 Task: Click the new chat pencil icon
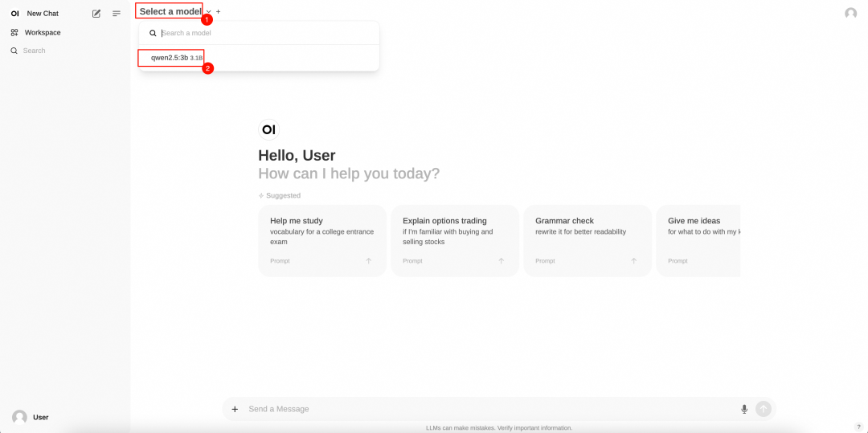96,14
